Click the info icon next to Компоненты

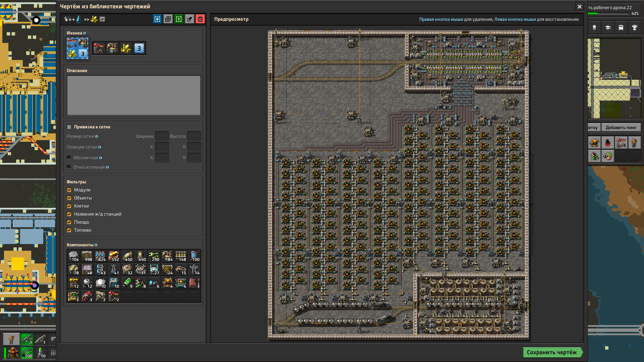[96, 245]
